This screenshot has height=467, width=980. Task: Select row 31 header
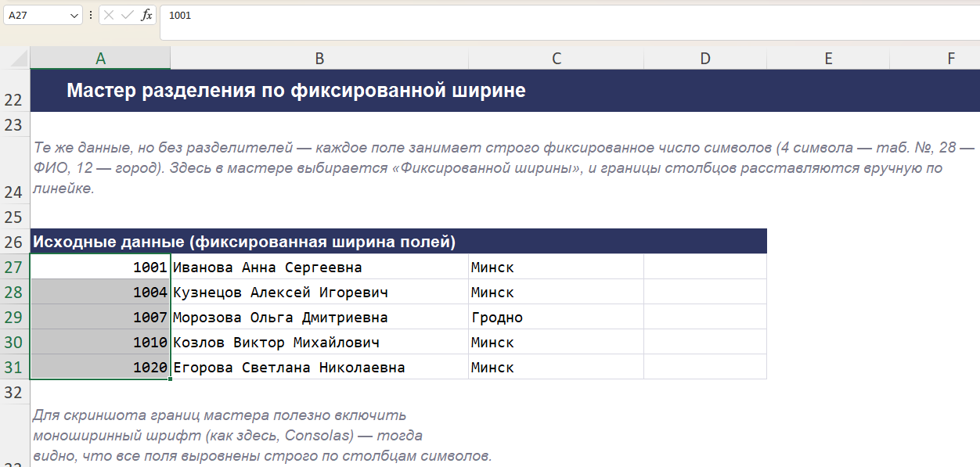15,367
